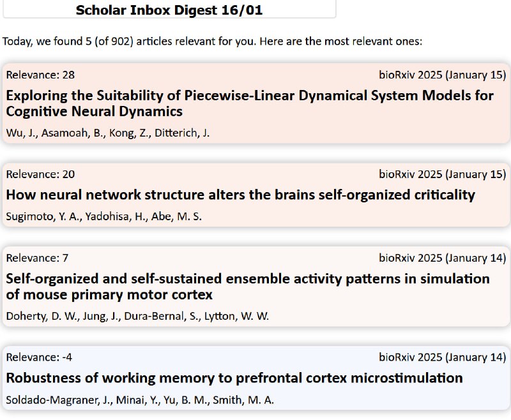Select author Wu, J.
Image resolution: width=511 pixels, height=420 pixels.
click(x=22, y=133)
